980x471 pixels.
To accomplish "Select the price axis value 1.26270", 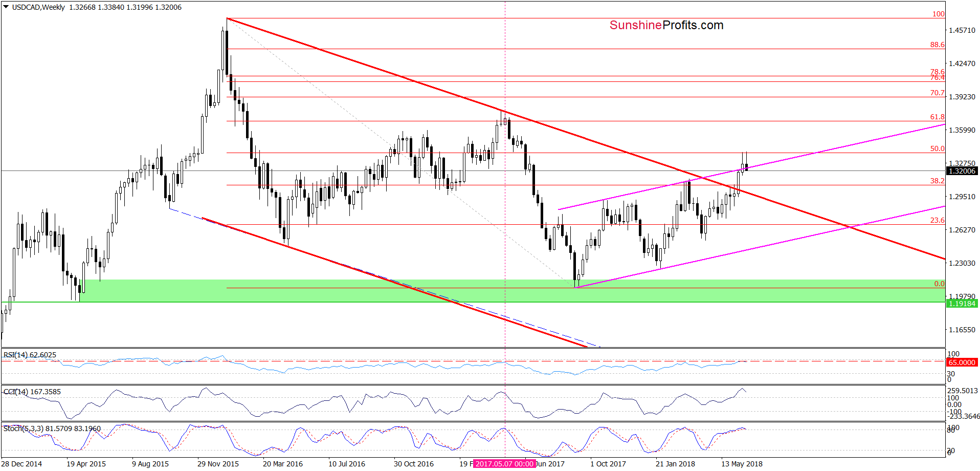I will click(x=962, y=230).
